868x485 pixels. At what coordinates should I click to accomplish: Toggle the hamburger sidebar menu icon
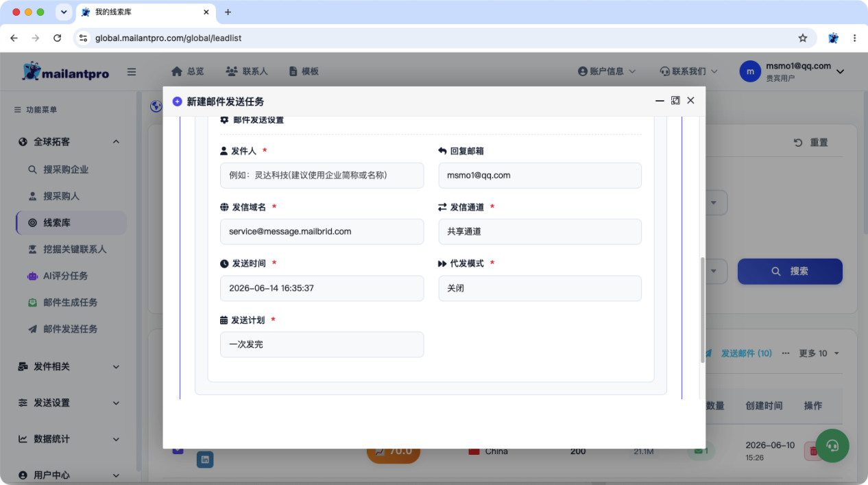(x=132, y=72)
